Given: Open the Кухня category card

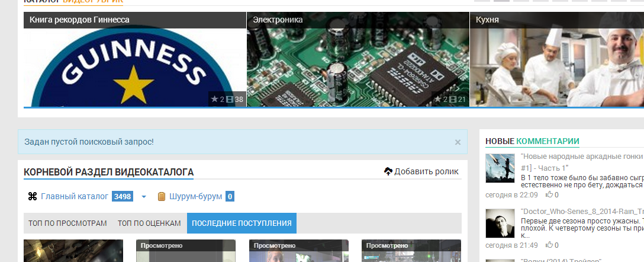Looking at the screenshot, I should point(557,59).
